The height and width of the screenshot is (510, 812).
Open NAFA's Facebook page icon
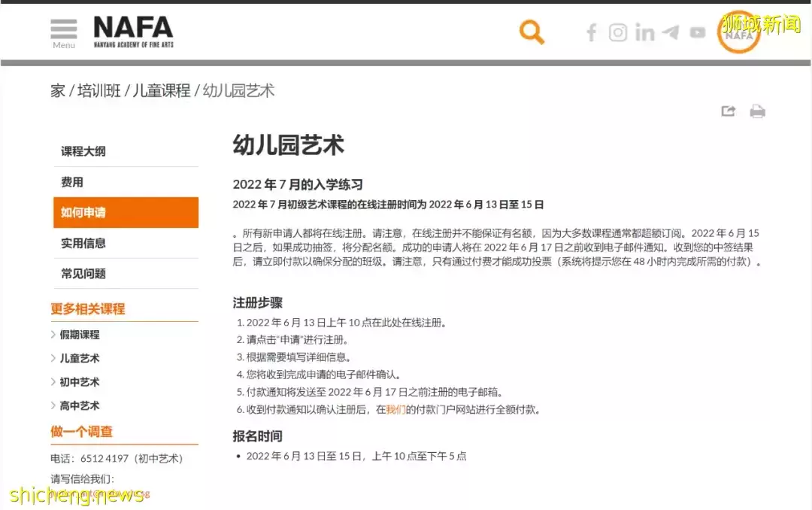pyautogui.click(x=592, y=32)
